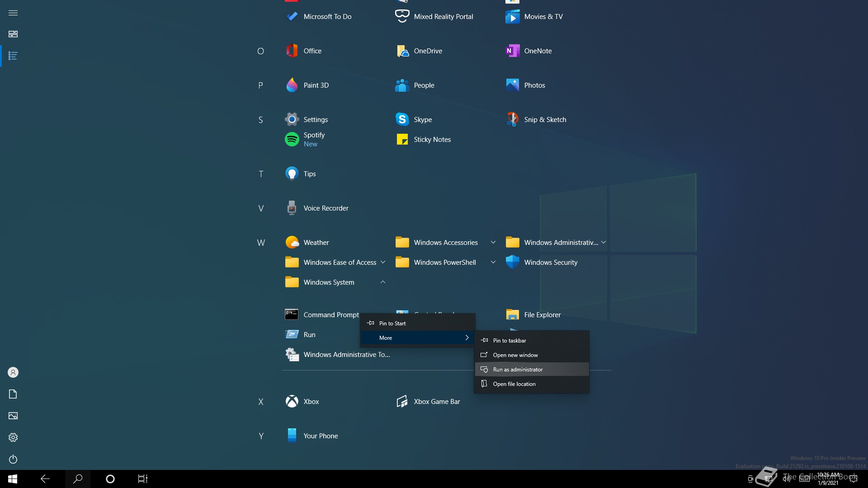Launch OneDrive from the app list
Image resolution: width=868 pixels, height=488 pixels.
click(x=419, y=51)
